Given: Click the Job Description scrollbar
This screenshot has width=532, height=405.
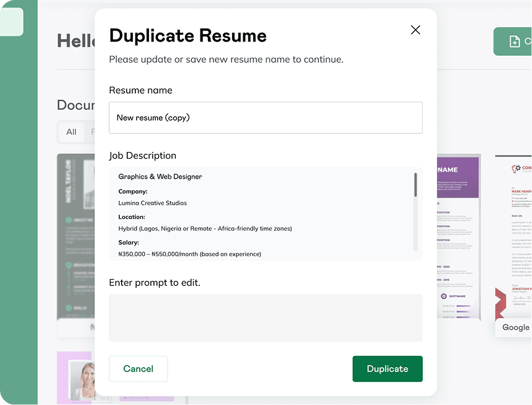Looking at the screenshot, I should tap(415, 185).
